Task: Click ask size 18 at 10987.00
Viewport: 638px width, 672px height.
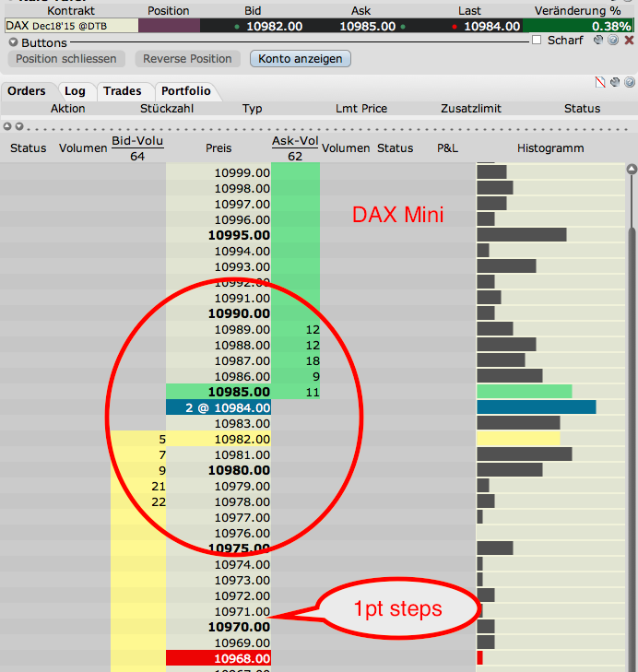Action: pos(313,360)
